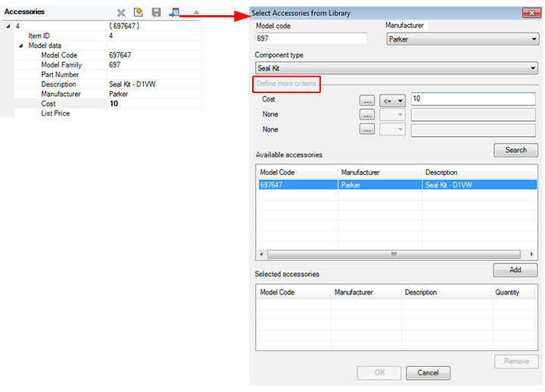Collapse the item 4 tree node
This screenshot has width=545, height=392.
8,26
